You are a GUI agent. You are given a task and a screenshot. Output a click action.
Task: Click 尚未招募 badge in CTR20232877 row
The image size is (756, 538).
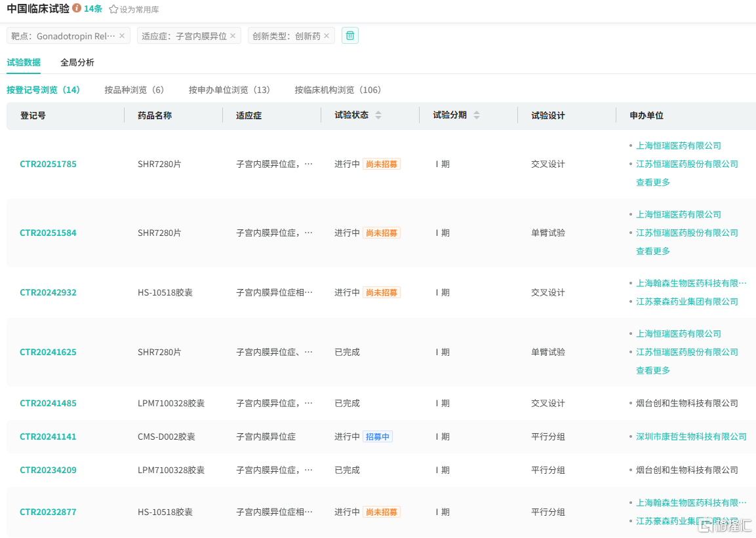(382, 512)
